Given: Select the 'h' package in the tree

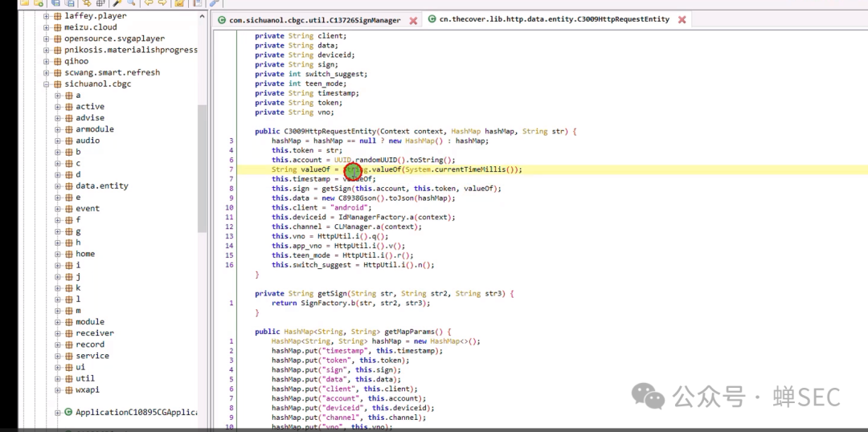Looking at the screenshot, I should tap(78, 242).
